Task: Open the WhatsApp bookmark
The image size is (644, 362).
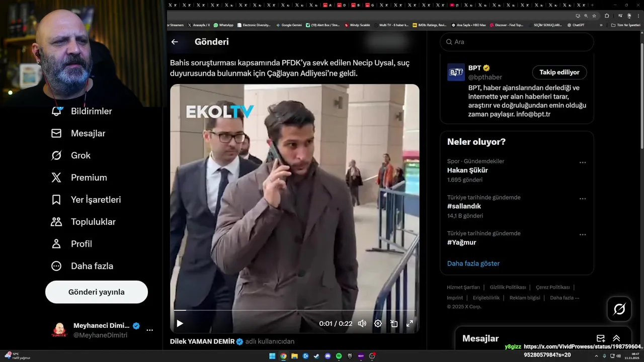Action: 223,25
